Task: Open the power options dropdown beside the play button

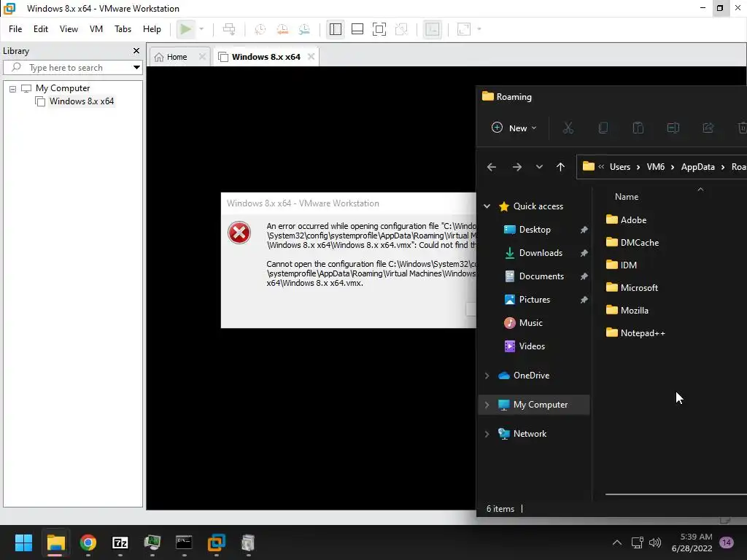Action: coord(201,29)
